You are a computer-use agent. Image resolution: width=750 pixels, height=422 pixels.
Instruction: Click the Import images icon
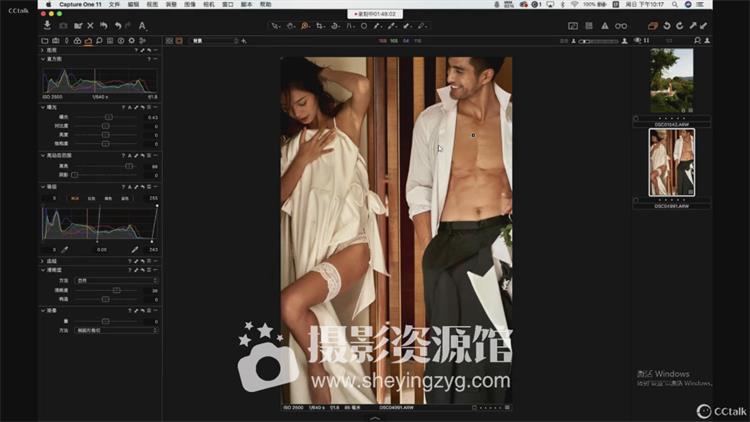coord(48,25)
